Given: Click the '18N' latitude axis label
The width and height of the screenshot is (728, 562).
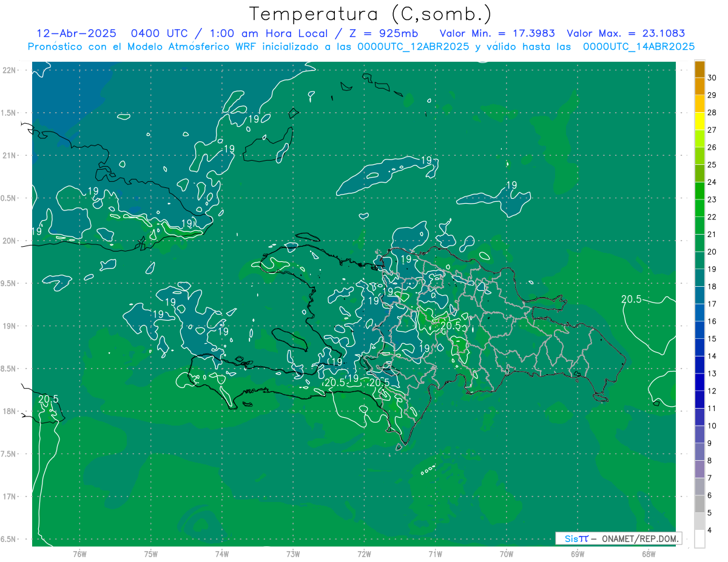Looking at the screenshot, I should click(x=9, y=412).
